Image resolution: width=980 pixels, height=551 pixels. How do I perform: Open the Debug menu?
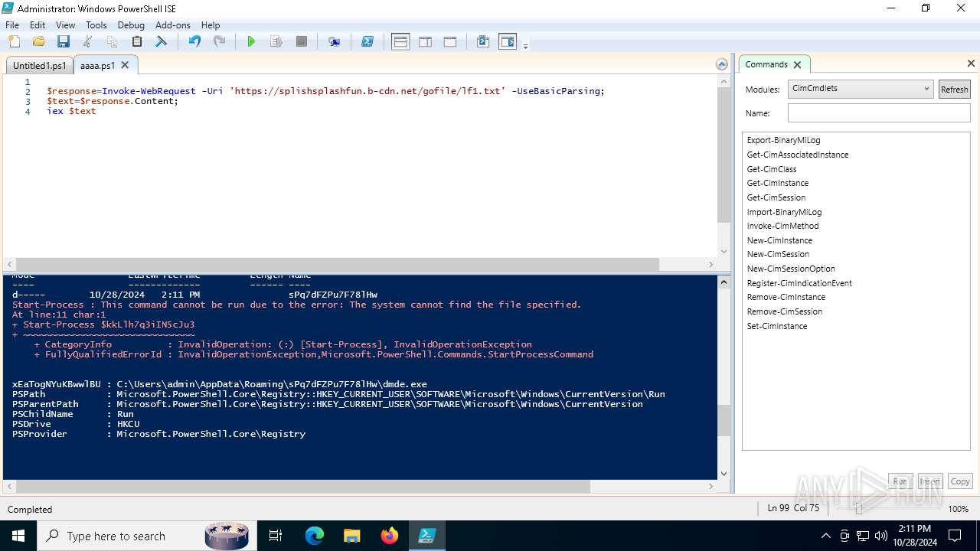pyautogui.click(x=131, y=25)
